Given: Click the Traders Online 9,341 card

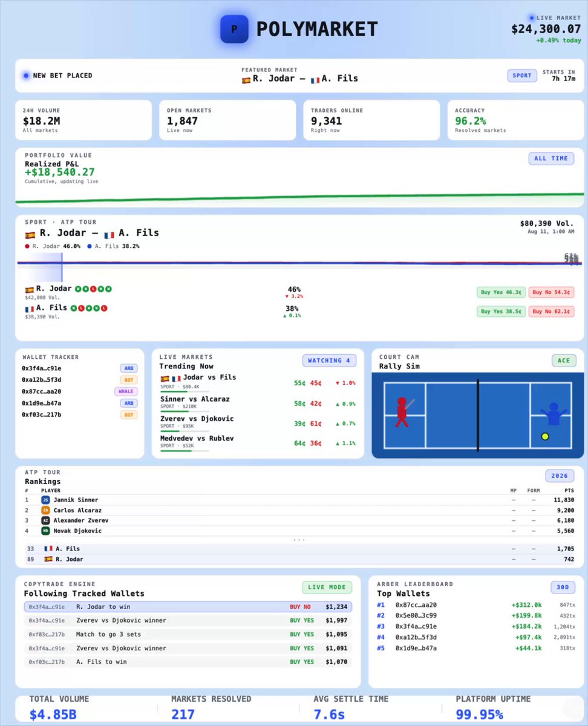Looking at the screenshot, I should tap(371, 120).
